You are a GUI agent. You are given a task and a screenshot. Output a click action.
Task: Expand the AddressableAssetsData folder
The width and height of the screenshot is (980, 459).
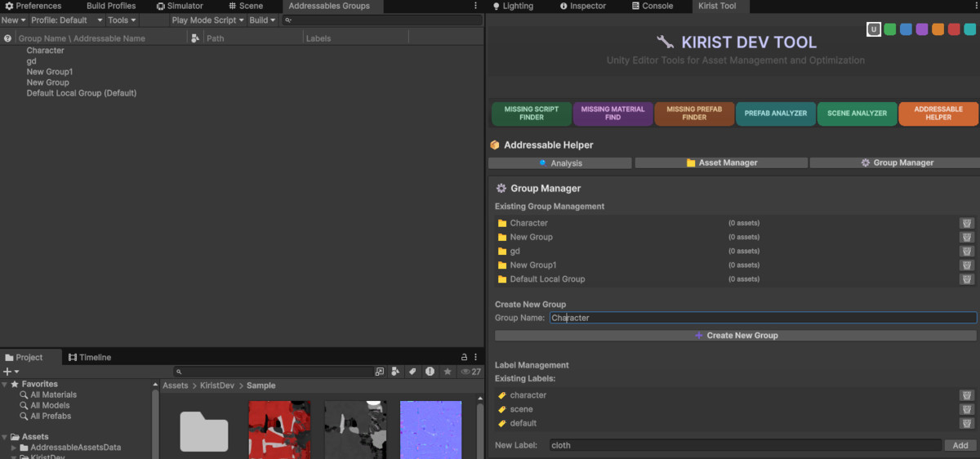14,448
